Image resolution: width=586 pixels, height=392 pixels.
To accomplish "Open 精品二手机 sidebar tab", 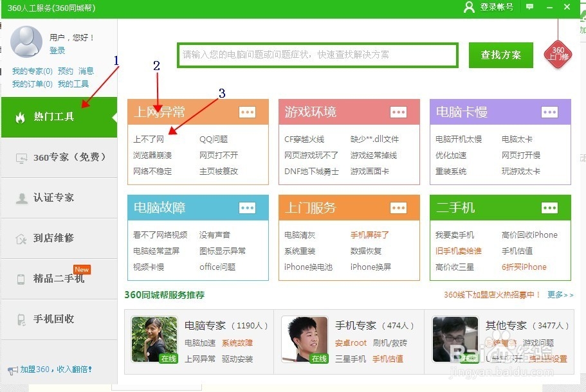I will tap(59, 278).
